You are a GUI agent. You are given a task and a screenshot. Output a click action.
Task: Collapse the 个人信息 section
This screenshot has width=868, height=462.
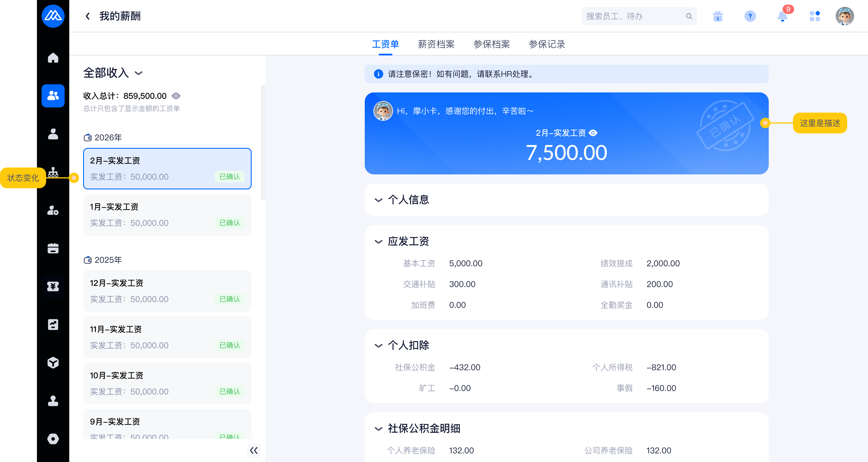[378, 200]
